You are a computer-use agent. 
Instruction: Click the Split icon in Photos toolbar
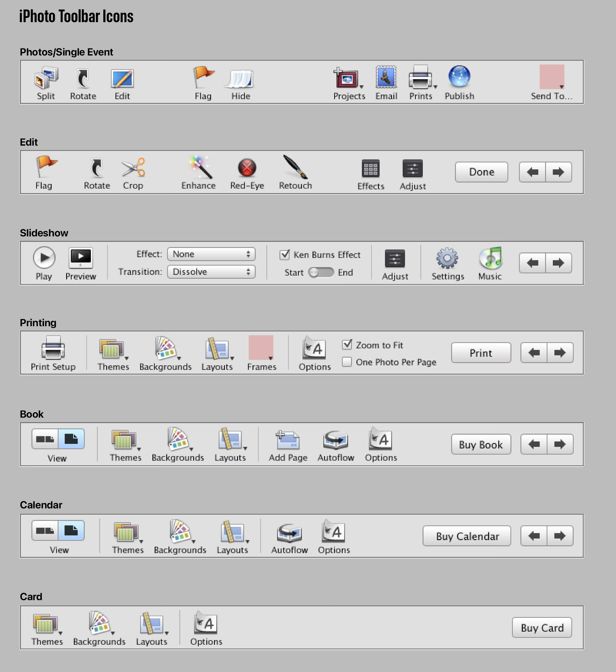(46, 78)
